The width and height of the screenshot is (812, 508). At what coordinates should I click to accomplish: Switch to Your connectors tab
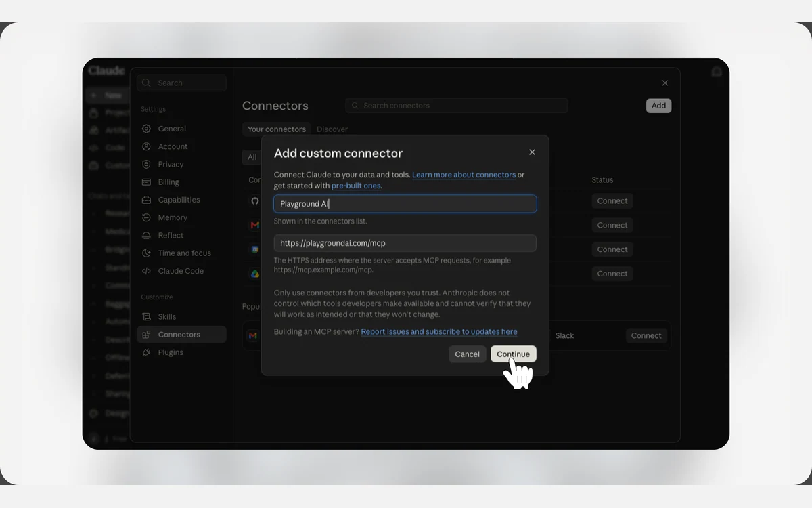click(277, 129)
